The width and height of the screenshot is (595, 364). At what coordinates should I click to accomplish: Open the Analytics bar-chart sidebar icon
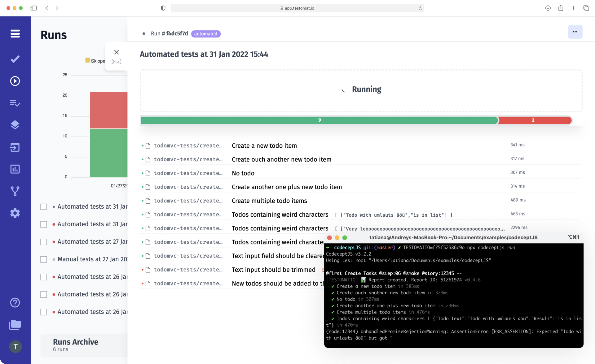(x=15, y=169)
